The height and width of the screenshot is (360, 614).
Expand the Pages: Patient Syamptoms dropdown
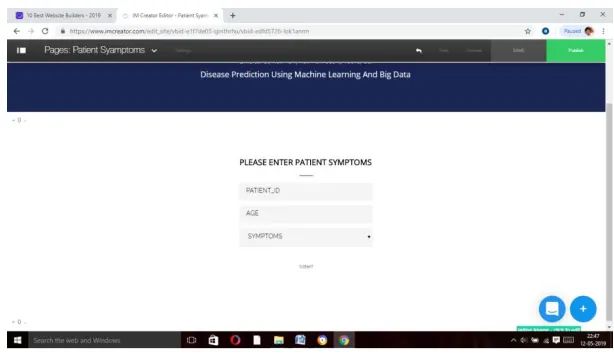pyautogui.click(x=154, y=51)
